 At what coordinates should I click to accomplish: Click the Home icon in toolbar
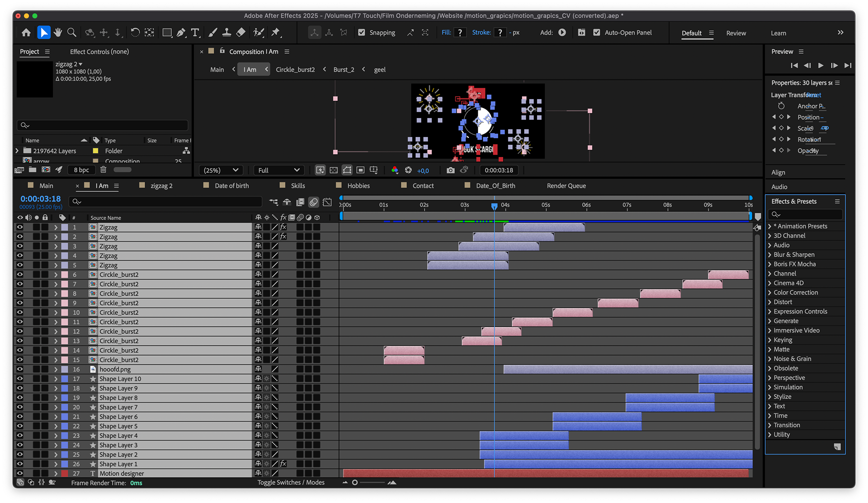[26, 33]
